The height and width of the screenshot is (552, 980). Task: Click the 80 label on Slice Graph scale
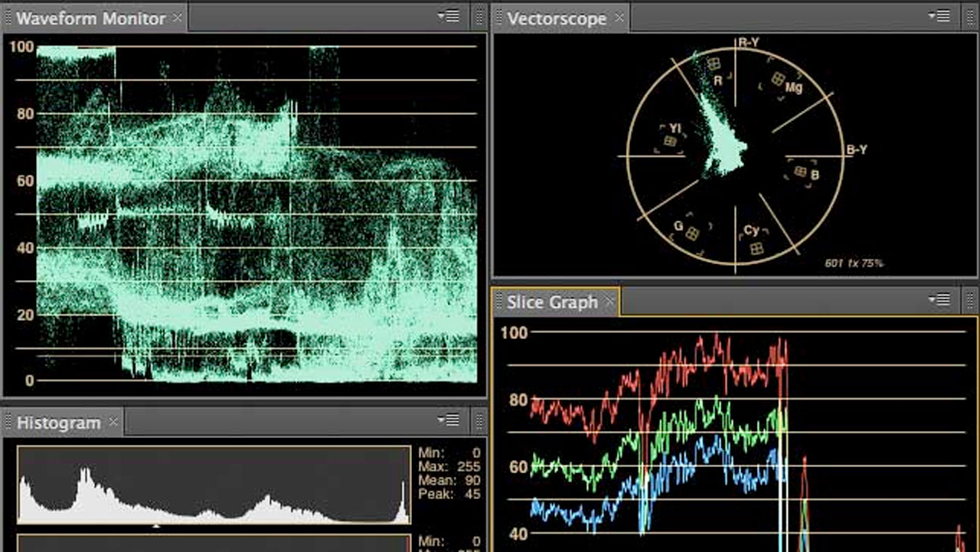[518, 400]
